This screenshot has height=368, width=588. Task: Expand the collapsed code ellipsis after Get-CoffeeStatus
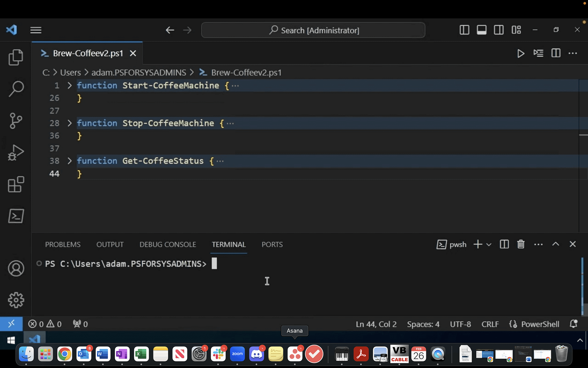coord(220,161)
